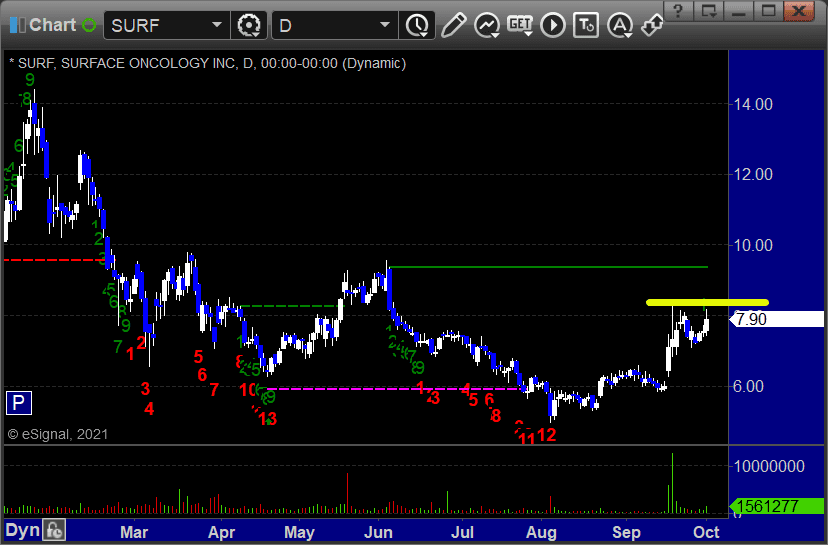The width and height of the screenshot is (828, 545).
Task: Click the tall red volume bar before June
Action: click(x=347, y=493)
